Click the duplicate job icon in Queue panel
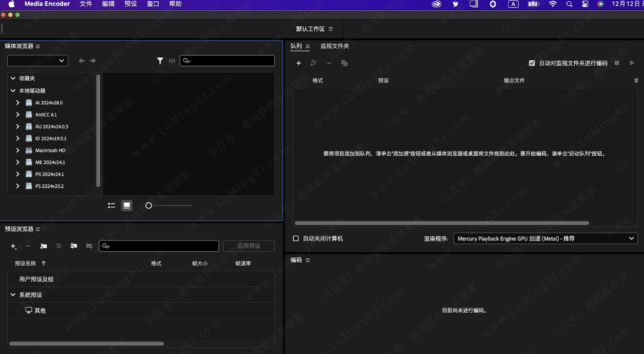 (345, 63)
